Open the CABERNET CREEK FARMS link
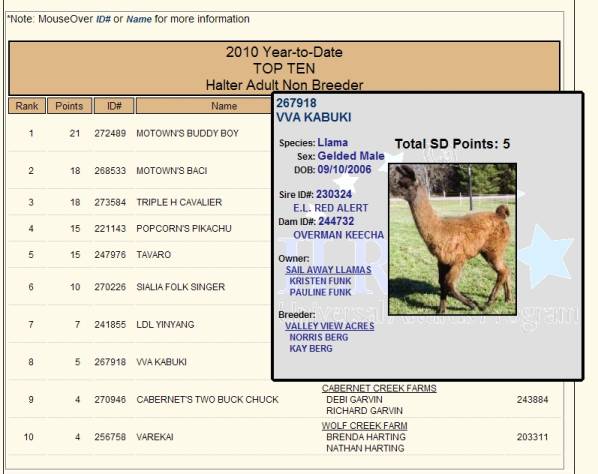 coord(379,388)
